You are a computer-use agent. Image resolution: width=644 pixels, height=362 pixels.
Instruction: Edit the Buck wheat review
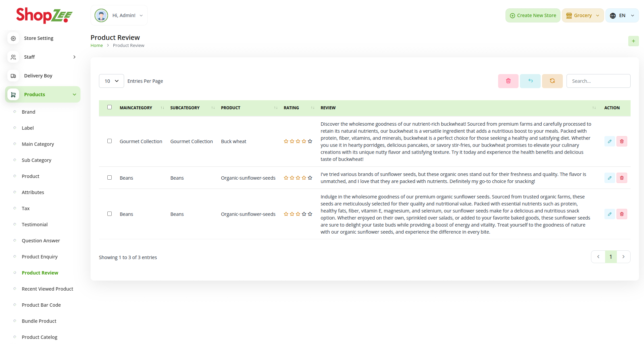click(609, 141)
